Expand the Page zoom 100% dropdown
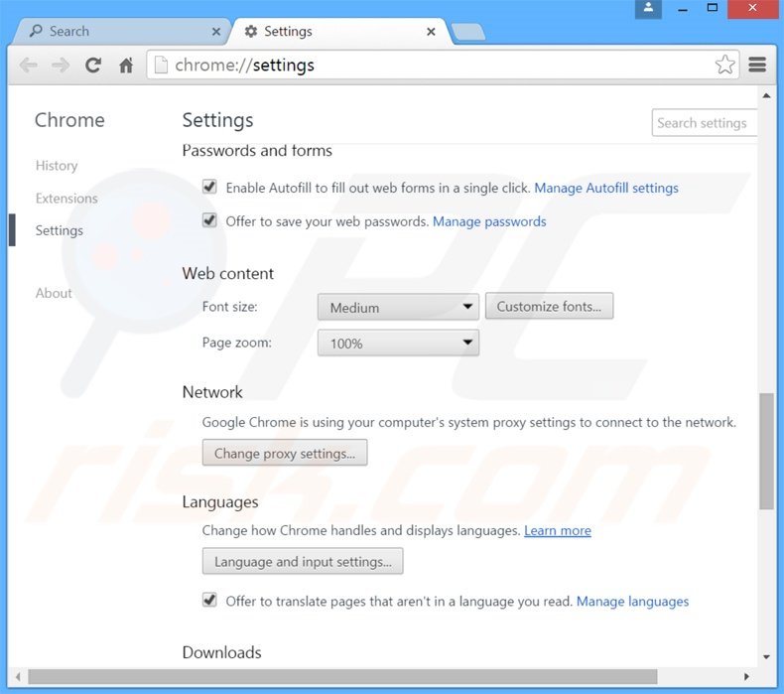Screen dimensions: 784x694 [398, 343]
